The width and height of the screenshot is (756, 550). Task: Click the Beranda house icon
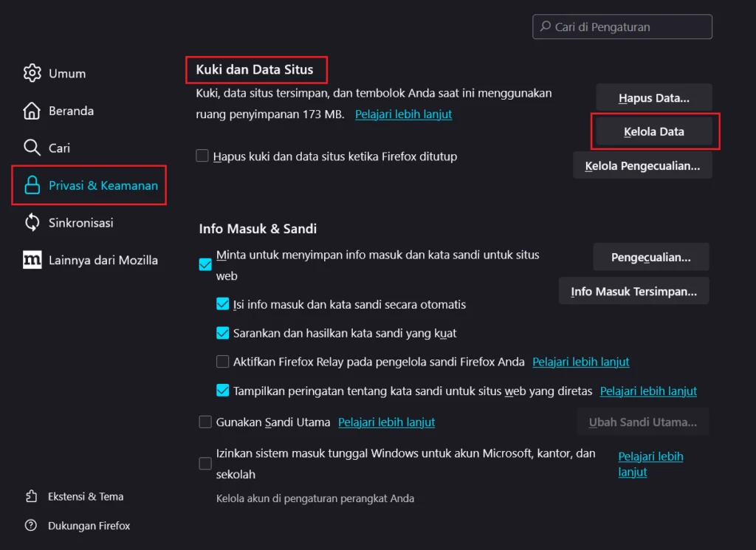point(32,111)
